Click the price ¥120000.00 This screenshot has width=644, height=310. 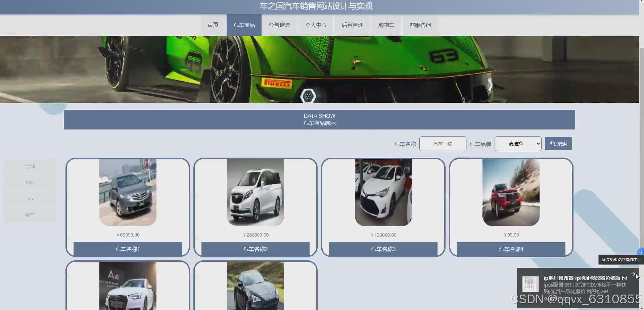383,235
